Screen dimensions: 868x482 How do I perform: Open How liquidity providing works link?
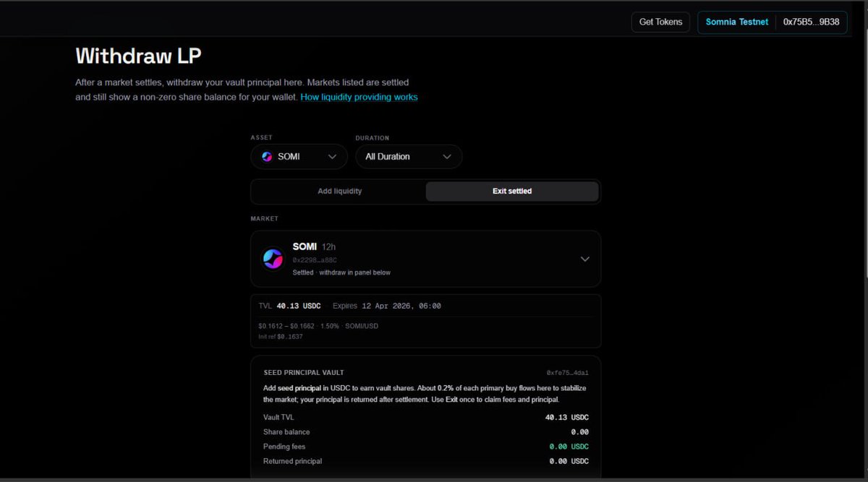click(359, 97)
